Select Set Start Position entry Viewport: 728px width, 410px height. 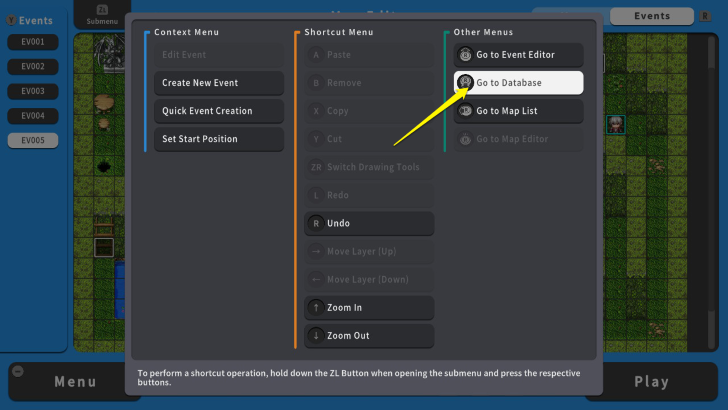(x=218, y=139)
